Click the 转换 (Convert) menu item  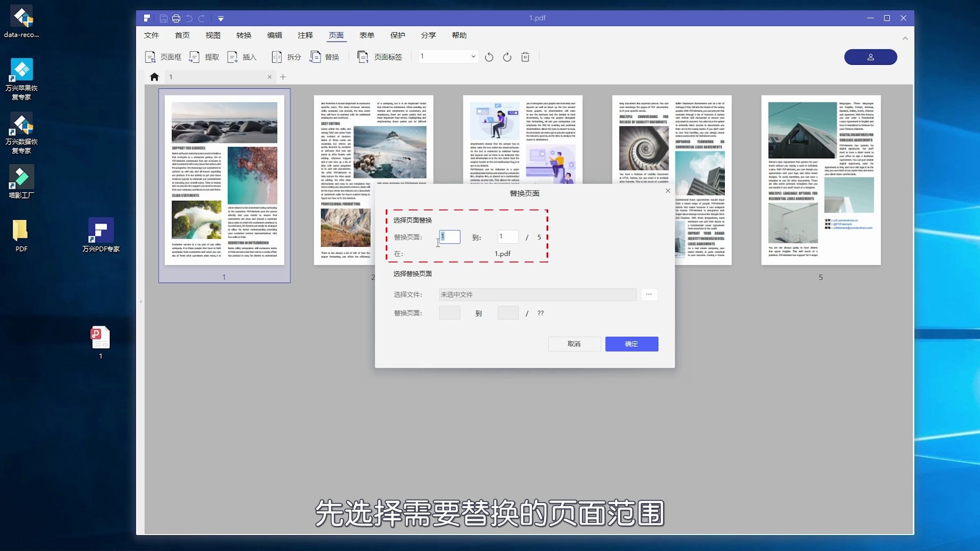click(x=243, y=35)
